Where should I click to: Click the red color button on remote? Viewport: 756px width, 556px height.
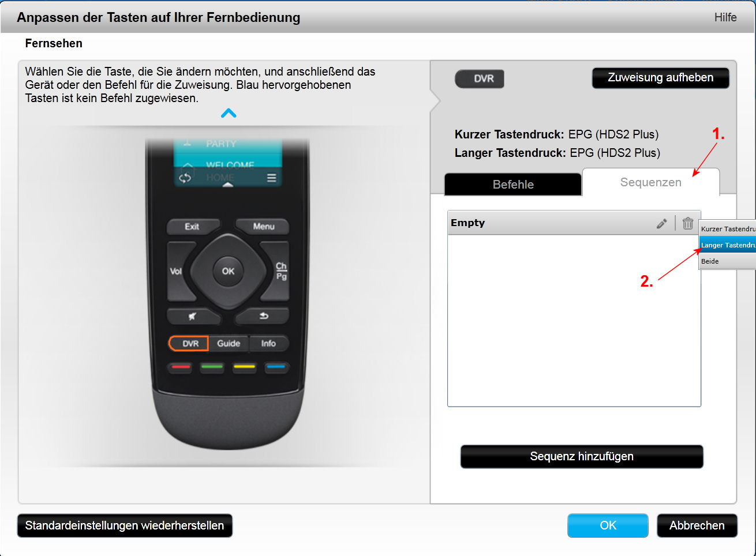[x=181, y=367]
